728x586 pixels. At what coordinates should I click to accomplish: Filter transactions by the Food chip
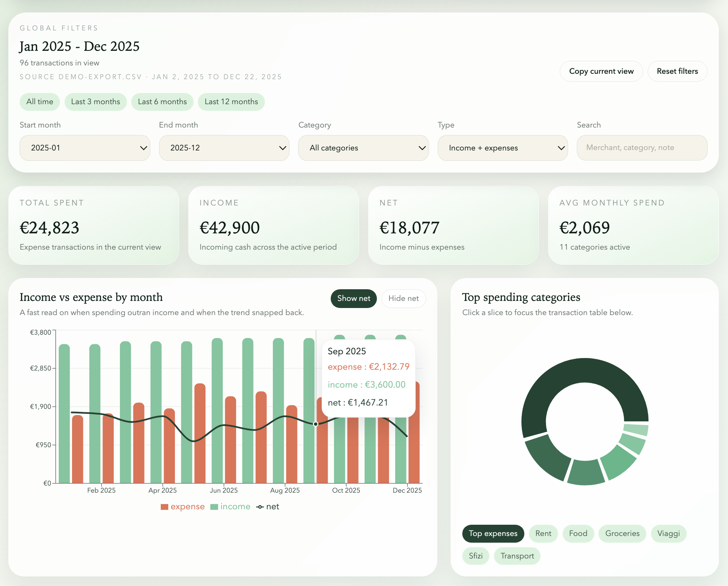pos(578,533)
